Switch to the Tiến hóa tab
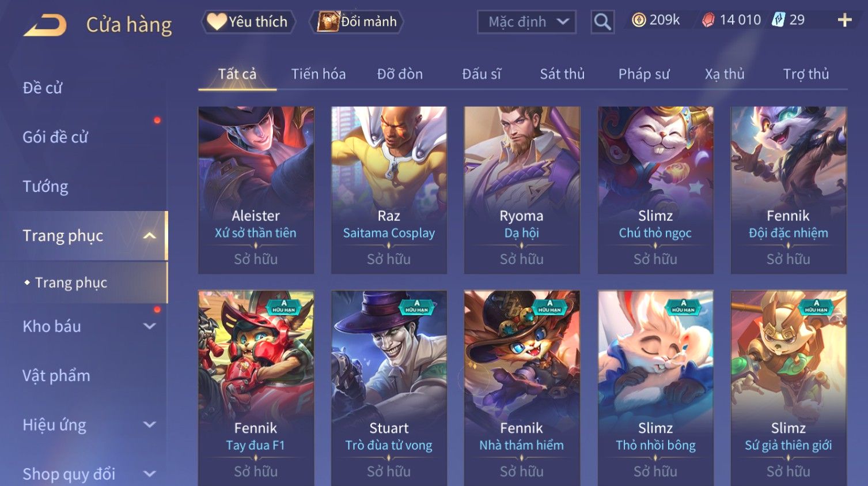This screenshot has width=868, height=486. point(318,74)
